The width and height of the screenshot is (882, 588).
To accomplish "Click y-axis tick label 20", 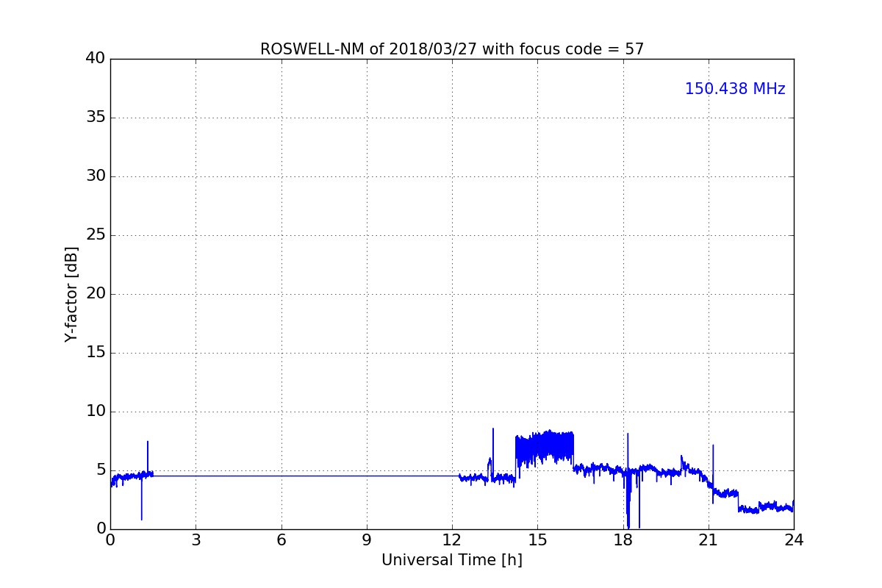I will coord(96,294).
